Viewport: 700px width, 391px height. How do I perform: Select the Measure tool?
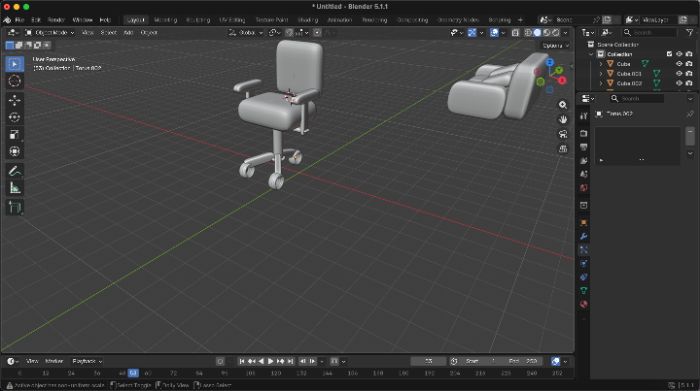click(14, 188)
